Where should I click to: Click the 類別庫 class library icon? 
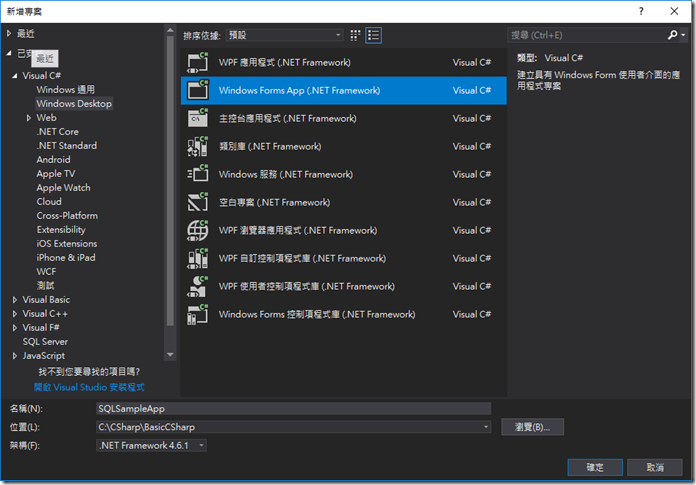tap(198, 146)
